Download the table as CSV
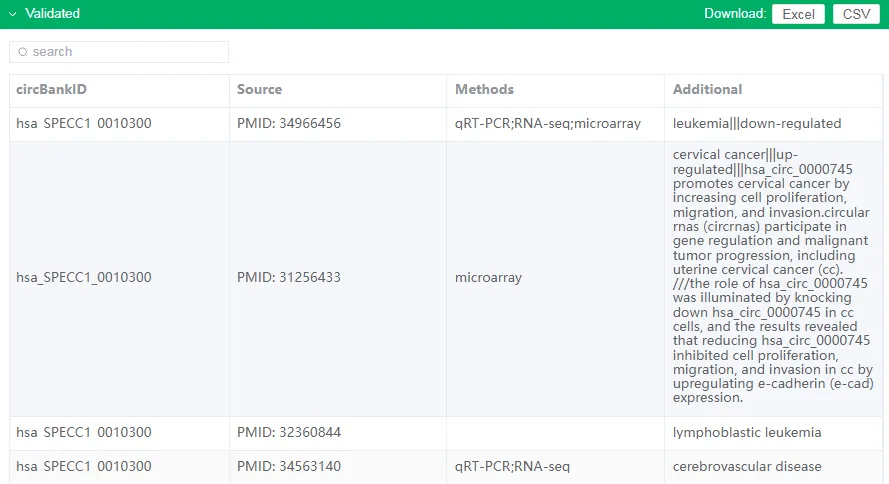889x484 pixels. click(x=856, y=14)
